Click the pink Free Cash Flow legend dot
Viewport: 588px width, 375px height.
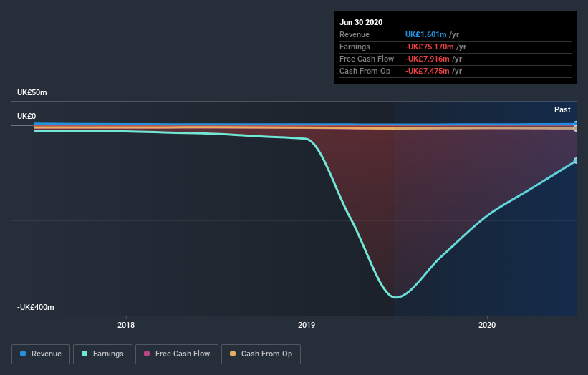point(147,354)
